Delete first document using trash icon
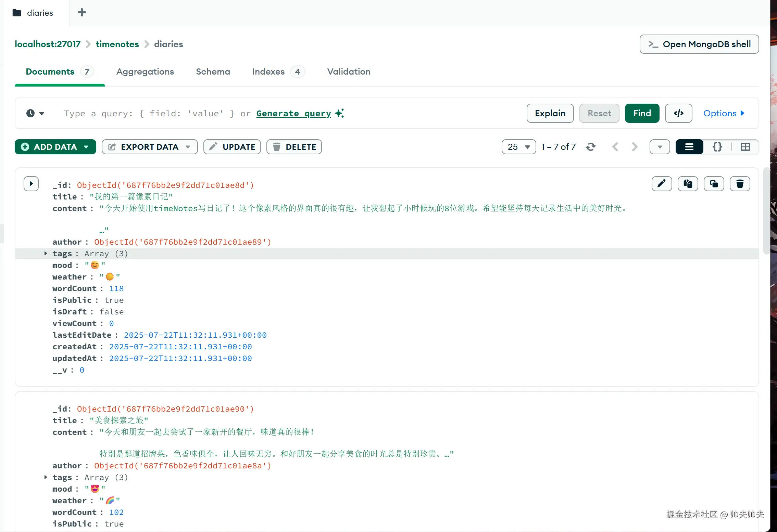Viewport: 777px width, 532px height. coord(740,184)
